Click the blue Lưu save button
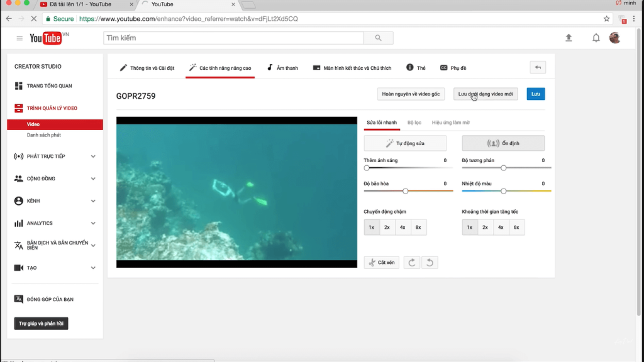Viewport: 644px width, 362px height. point(536,94)
